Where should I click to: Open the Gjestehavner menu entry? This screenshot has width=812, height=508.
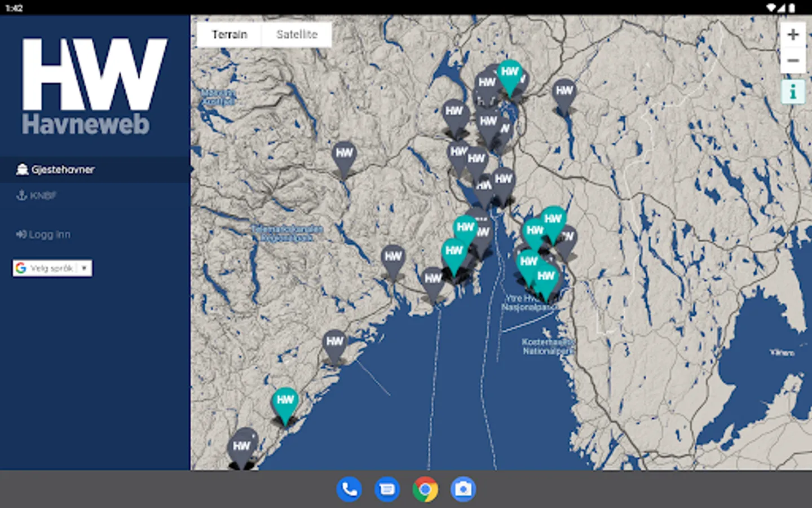coord(95,169)
